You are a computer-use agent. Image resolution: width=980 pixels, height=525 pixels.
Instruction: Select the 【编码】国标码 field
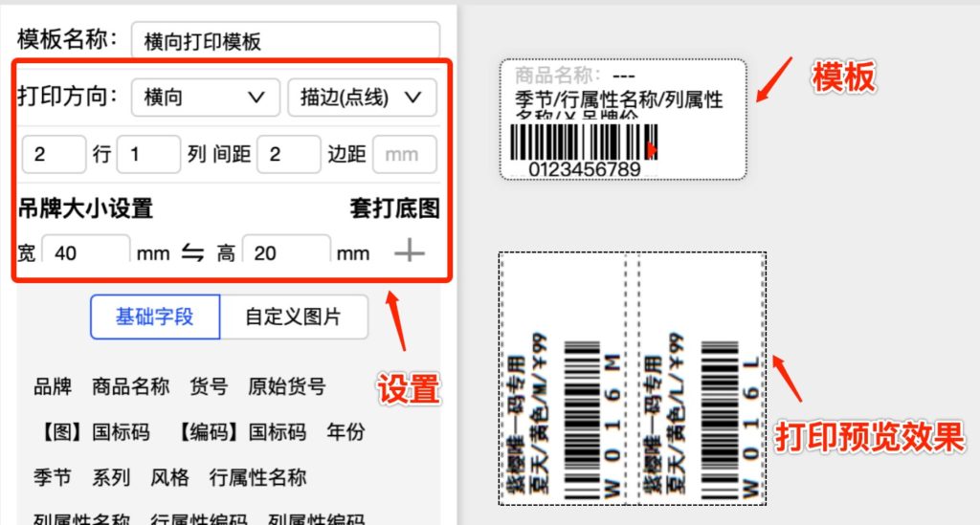coord(239,432)
